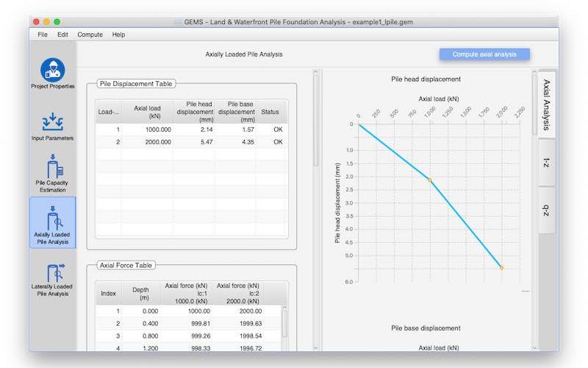The width and height of the screenshot is (588, 368).
Task: Select the Pile Capacity Estimation icon
Action: [x=53, y=166]
